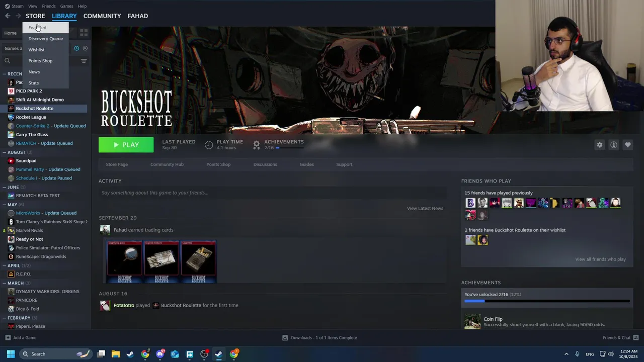This screenshot has width=644, height=362.
Task: Open the Community Hub link
Action: [x=167, y=164]
